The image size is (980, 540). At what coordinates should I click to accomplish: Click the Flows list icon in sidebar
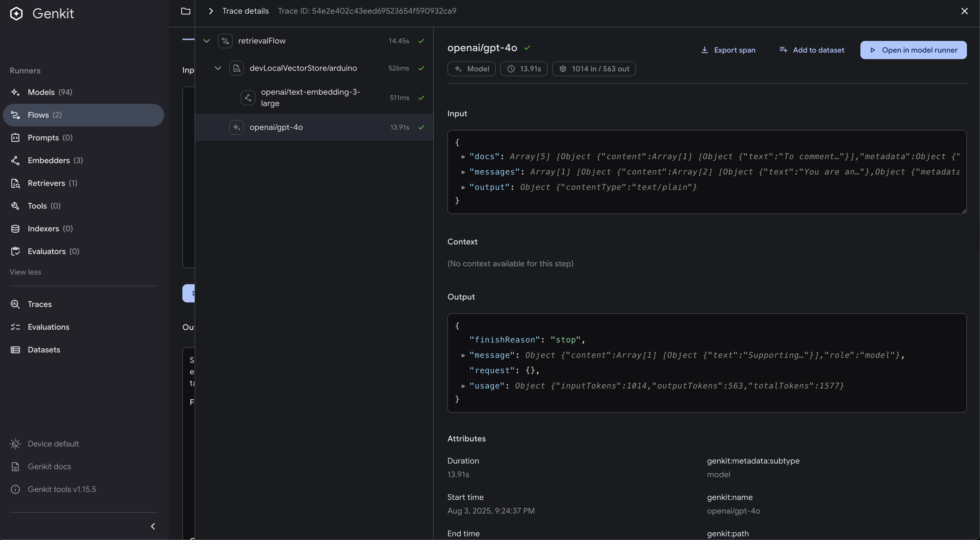click(x=15, y=115)
